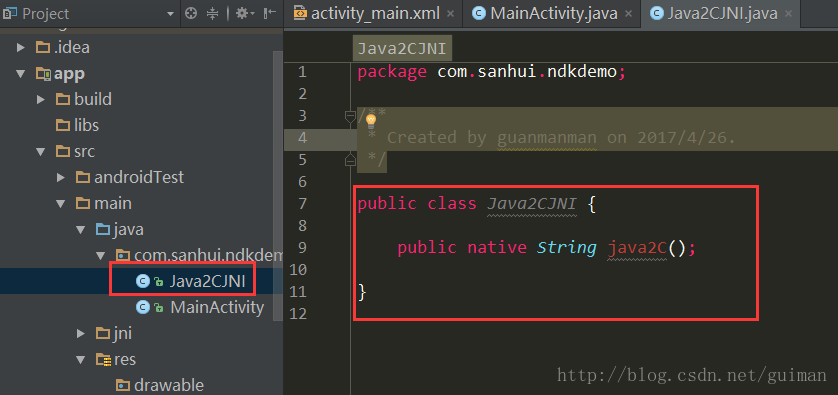Click the Java2CJNI.java class icon in tab
838x395 pixels.
click(x=657, y=13)
